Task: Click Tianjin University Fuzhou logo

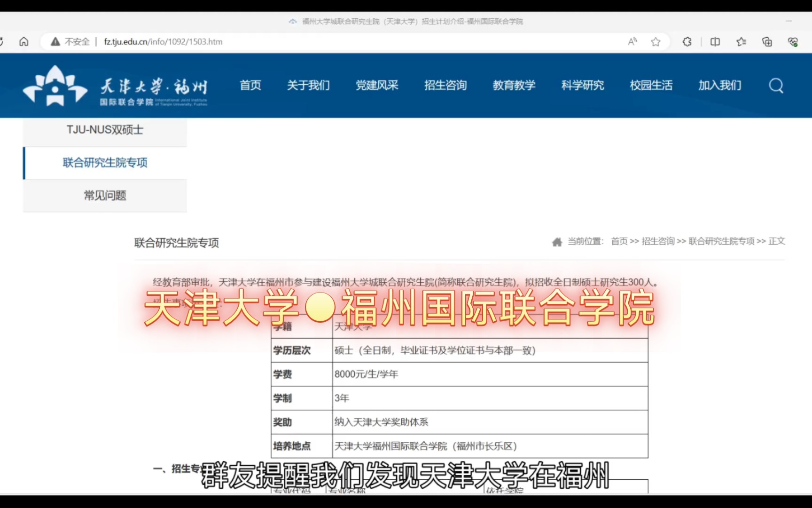Action: click(115, 86)
